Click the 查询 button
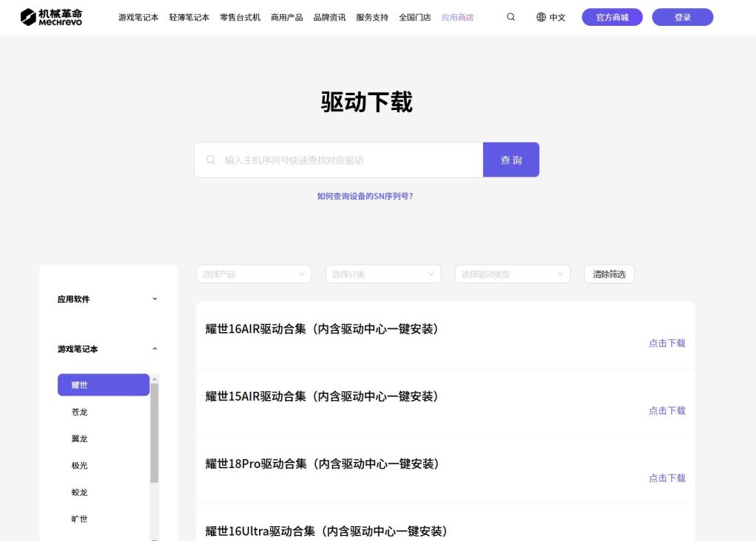Screen dimensions: 756x541 coord(511,159)
